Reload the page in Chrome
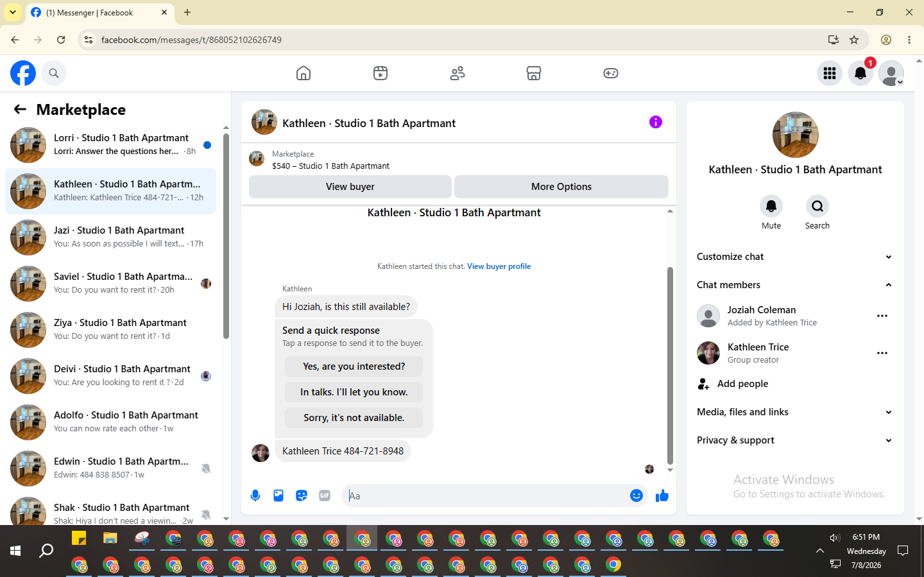The height and width of the screenshot is (577, 924). pyautogui.click(x=61, y=40)
